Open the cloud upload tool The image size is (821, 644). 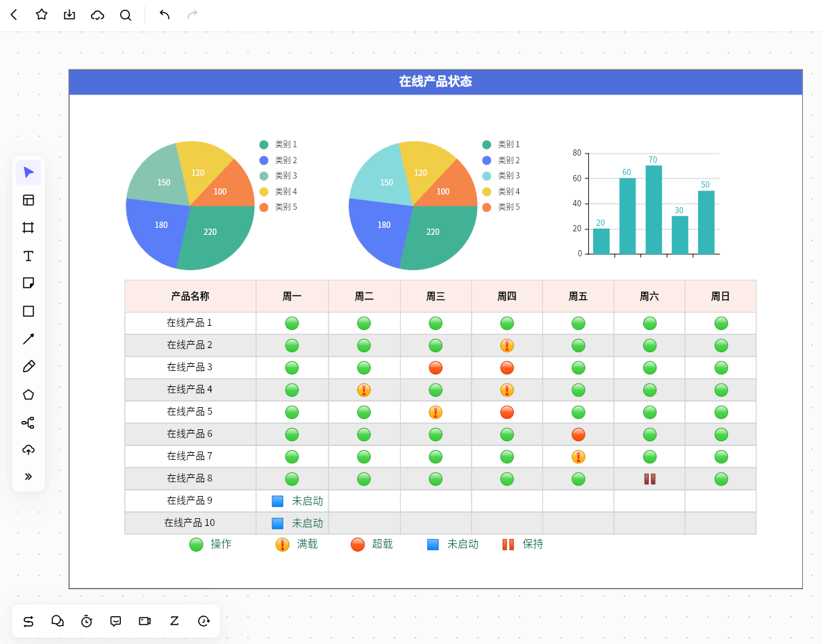coord(28,449)
